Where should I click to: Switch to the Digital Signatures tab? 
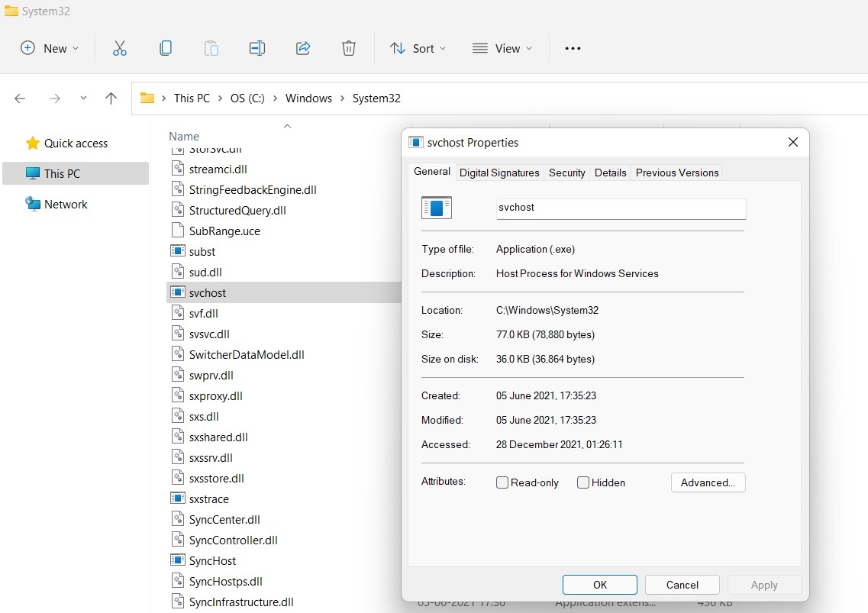click(x=499, y=173)
